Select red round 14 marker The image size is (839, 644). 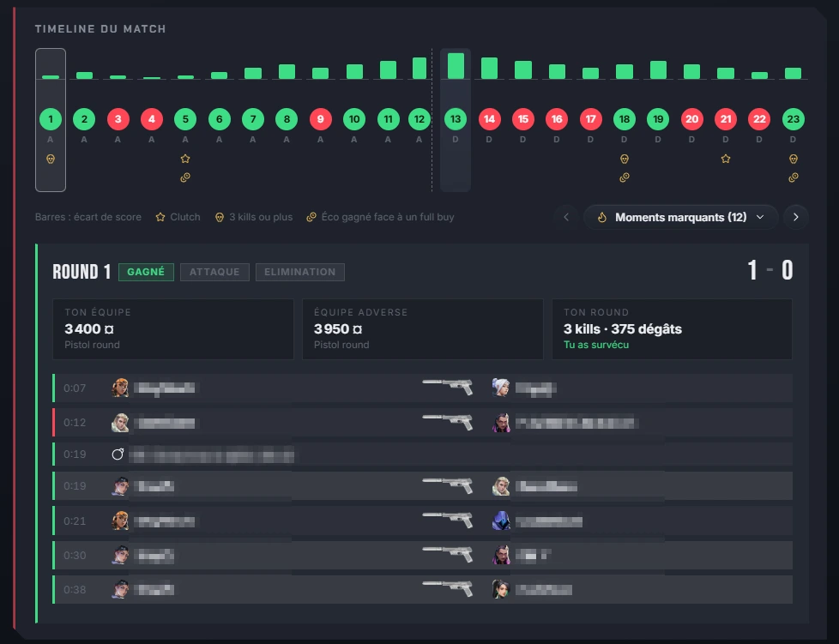coord(489,118)
